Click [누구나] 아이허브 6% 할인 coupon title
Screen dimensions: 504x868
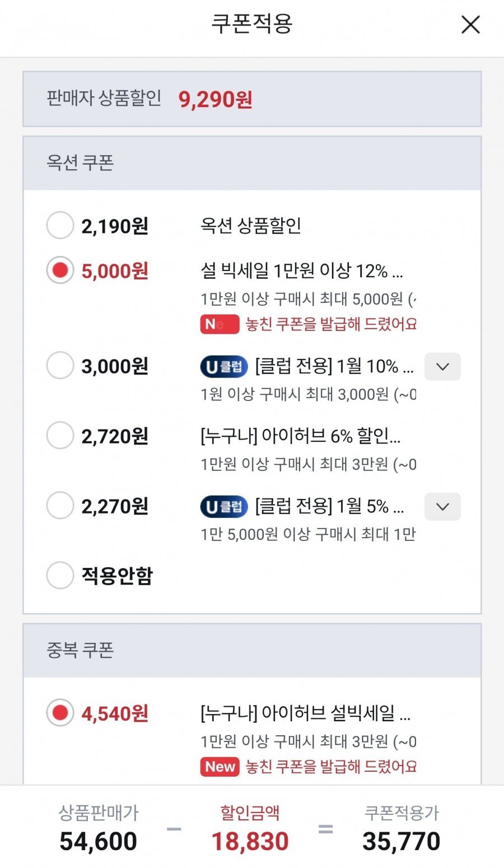tap(300, 436)
